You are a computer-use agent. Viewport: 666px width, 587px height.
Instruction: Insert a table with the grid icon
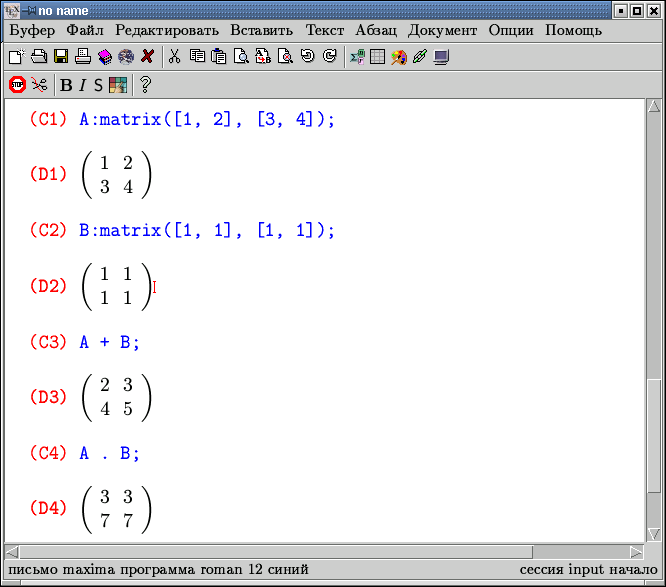[377, 57]
